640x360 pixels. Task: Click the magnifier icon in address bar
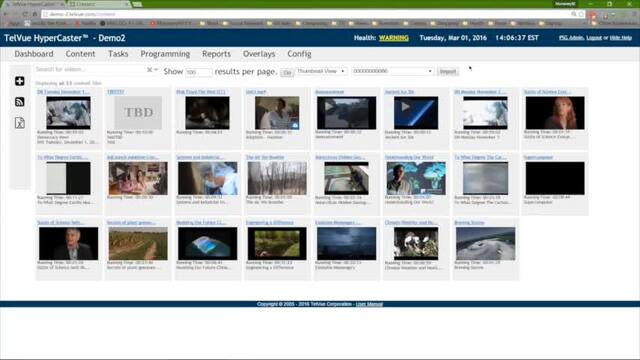coord(574,14)
